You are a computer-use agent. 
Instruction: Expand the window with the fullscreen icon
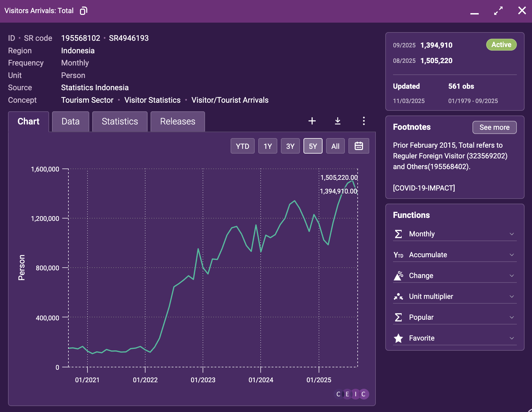click(x=498, y=11)
